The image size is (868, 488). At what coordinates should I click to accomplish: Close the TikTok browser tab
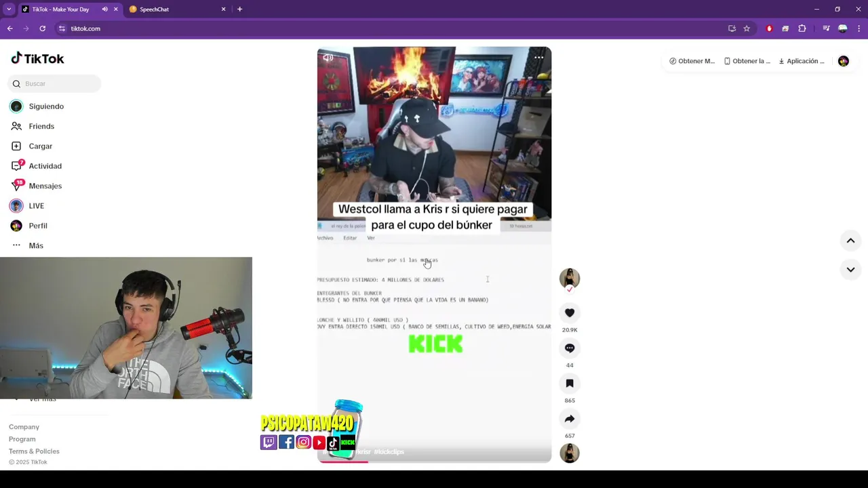pos(116,9)
